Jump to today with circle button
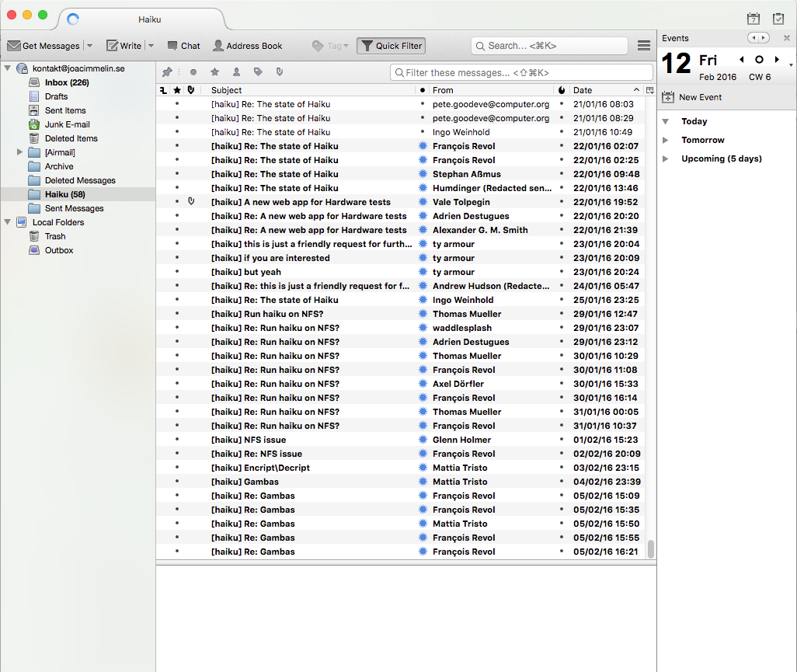Screen dimensions: 797x672 [x=759, y=60]
